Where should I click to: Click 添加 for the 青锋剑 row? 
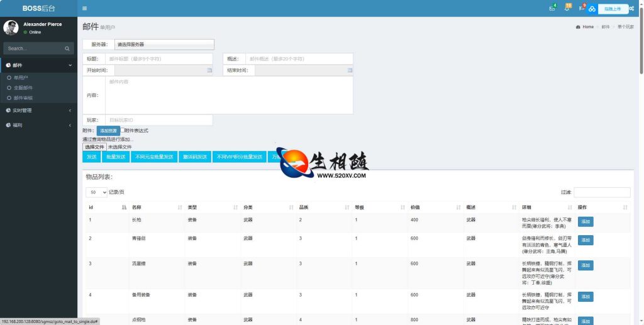(585, 240)
